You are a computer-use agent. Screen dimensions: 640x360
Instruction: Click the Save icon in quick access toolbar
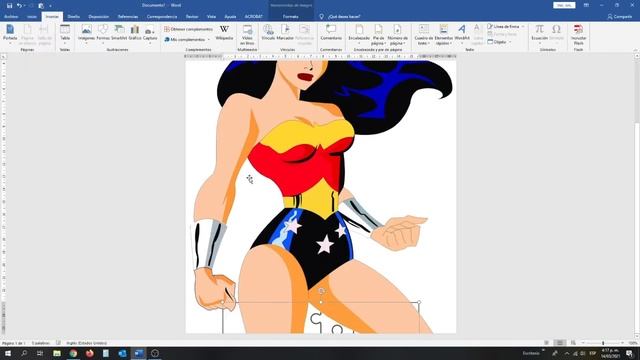click(x=9, y=6)
